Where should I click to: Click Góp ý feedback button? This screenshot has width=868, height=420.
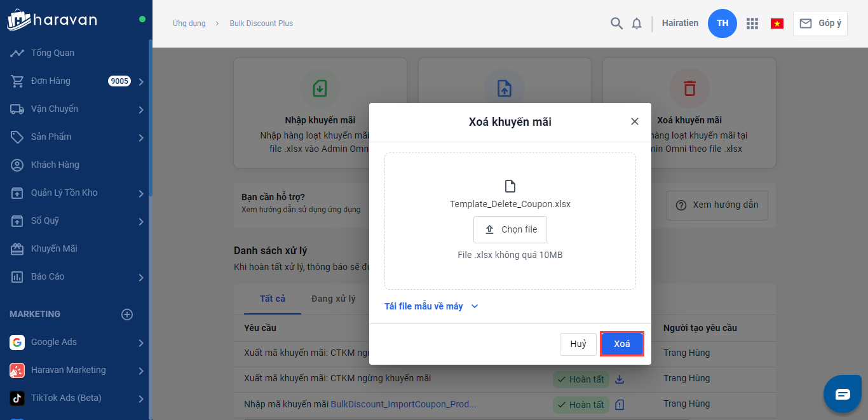pyautogui.click(x=820, y=24)
